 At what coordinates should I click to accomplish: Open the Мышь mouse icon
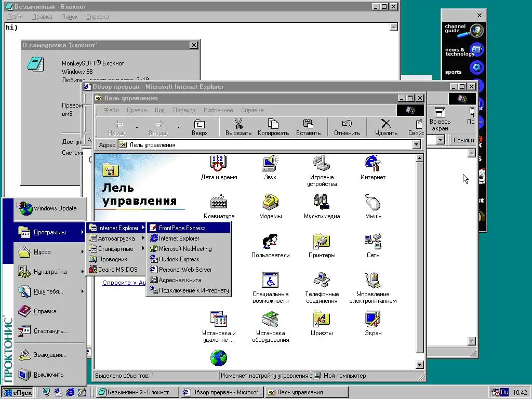tap(373, 206)
